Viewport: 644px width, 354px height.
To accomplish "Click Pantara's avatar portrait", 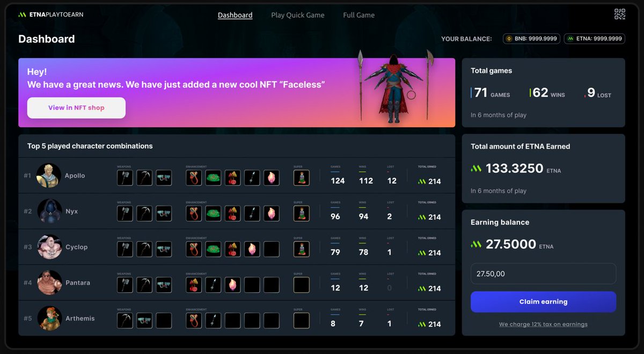I will (x=49, y=283).
